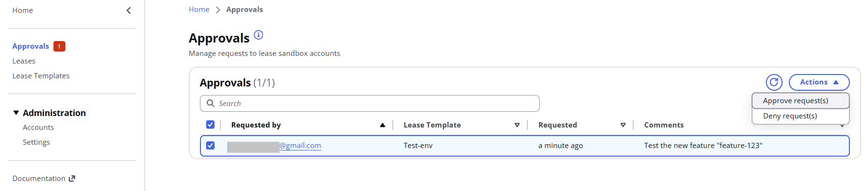Navigate to Home via breadcrumb
Viewport: 868px width, 191px height.
(x=199, y=10)
